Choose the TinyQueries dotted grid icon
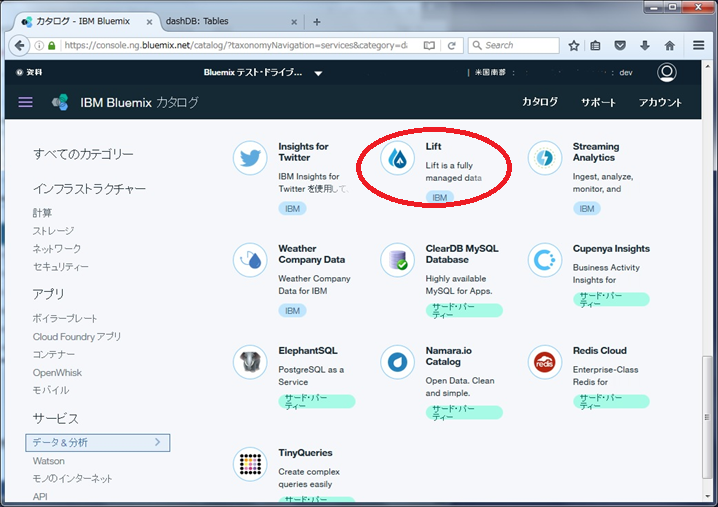This screenshot has height=507, width=718. point(250,464)
